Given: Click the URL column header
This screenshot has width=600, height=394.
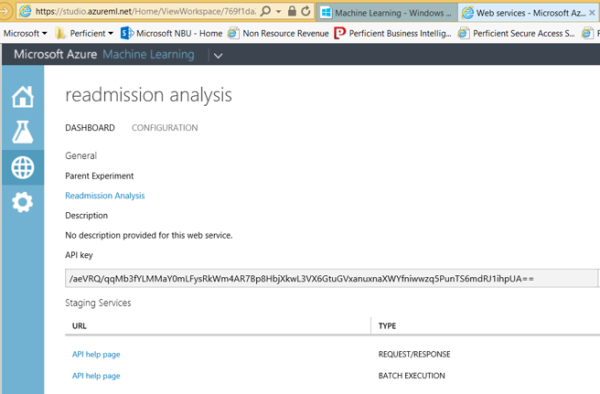Looking at the screenshot, I should click(x=79, y=326).
